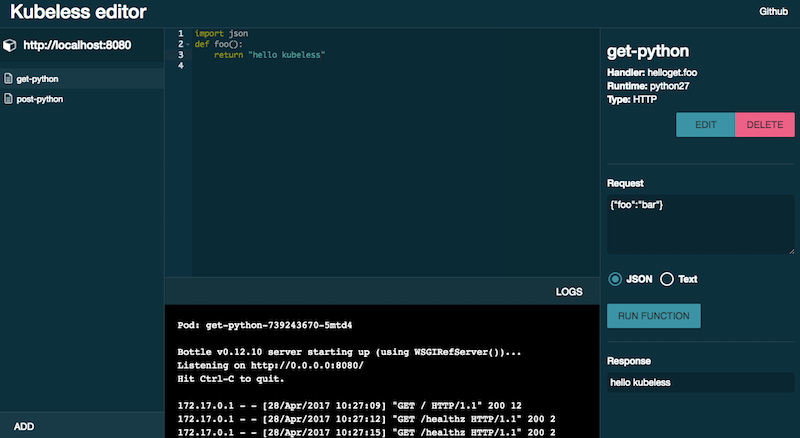800x438 pixels.
Task: Click the Response label
Action: 629,361
